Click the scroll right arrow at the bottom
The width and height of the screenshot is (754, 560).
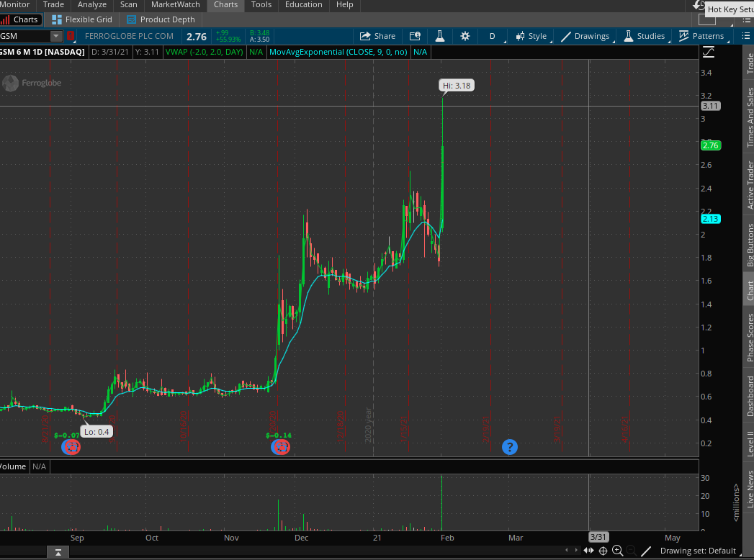[576, 551]
